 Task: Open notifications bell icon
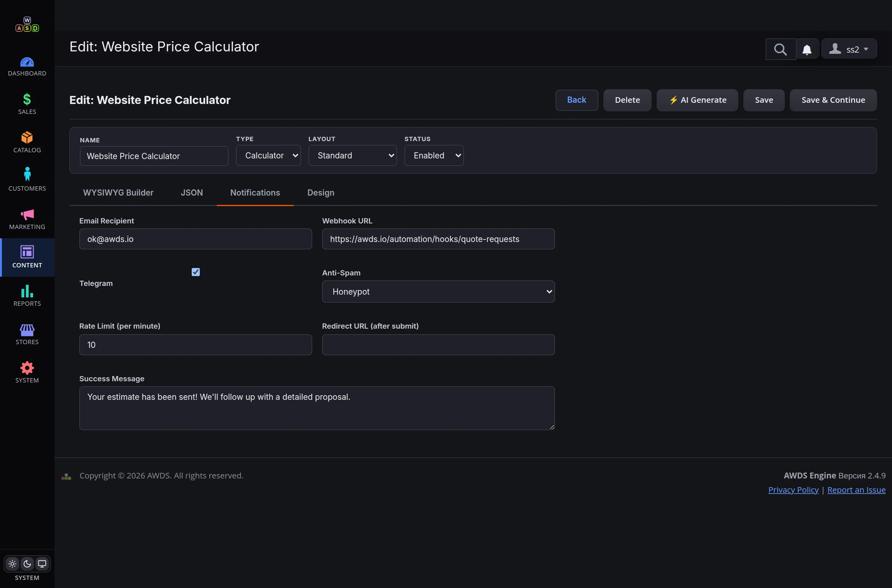point(807,49)
